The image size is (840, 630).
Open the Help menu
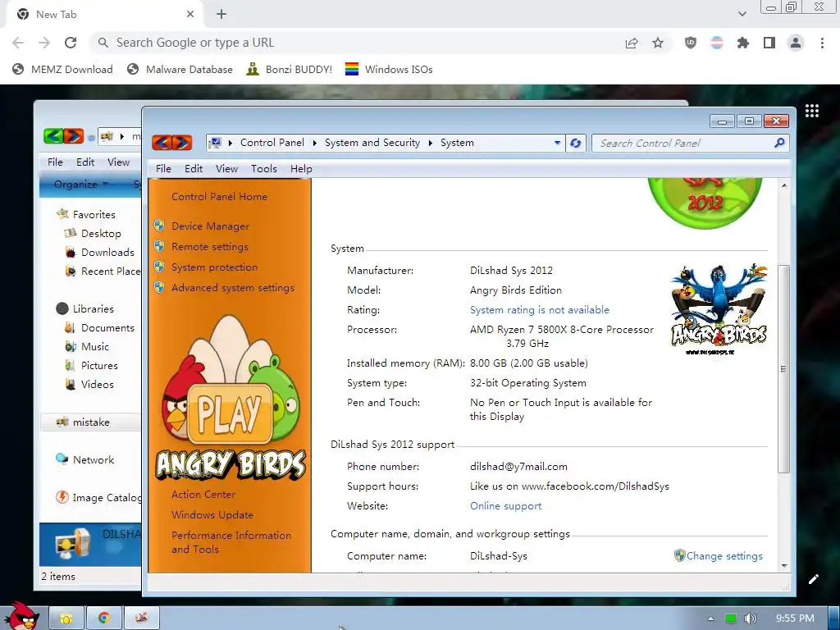(301, 169)
